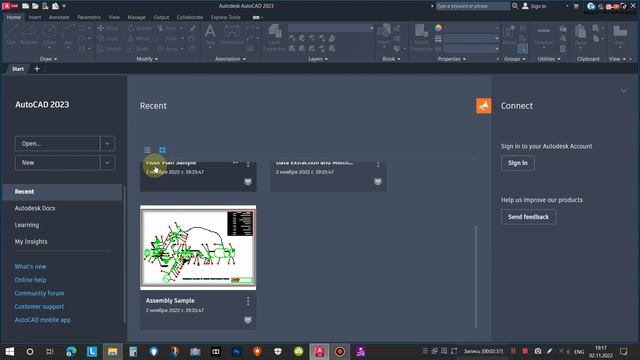Click Sign in button in Connect panel
The image size is (640, 360).
518,163
